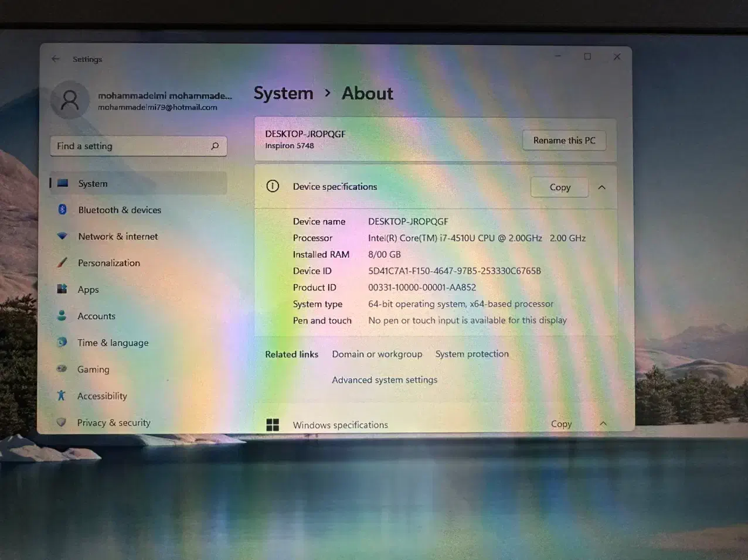The width and height of the screenshot is (748, 560).
Task: Click the System monitor icon in sidebar
Action: (63, 183)
